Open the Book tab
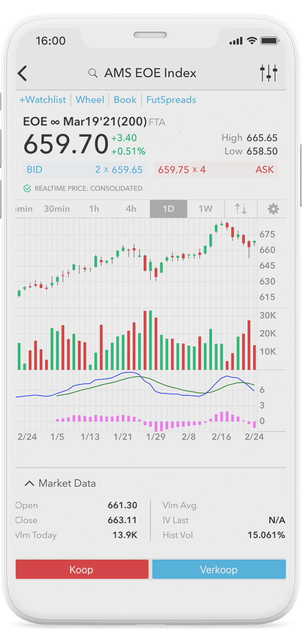Viewport: 302px width, 644px height. coord(125,100)
